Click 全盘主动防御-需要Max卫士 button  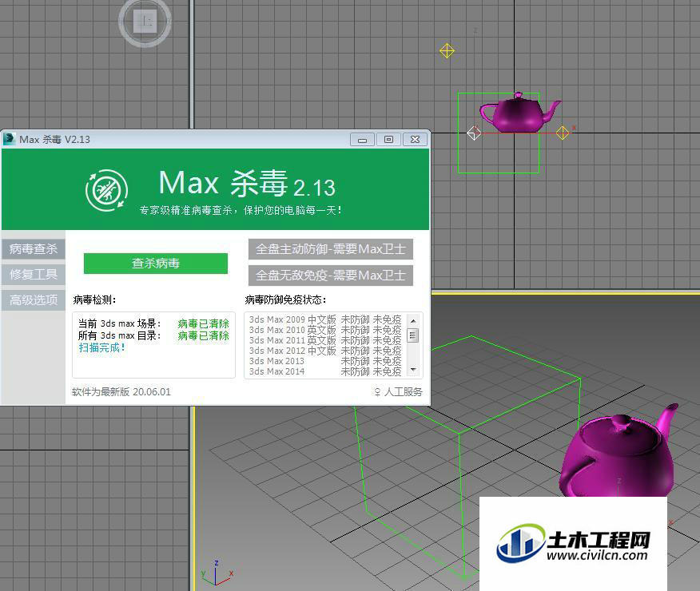click(330, 249)
